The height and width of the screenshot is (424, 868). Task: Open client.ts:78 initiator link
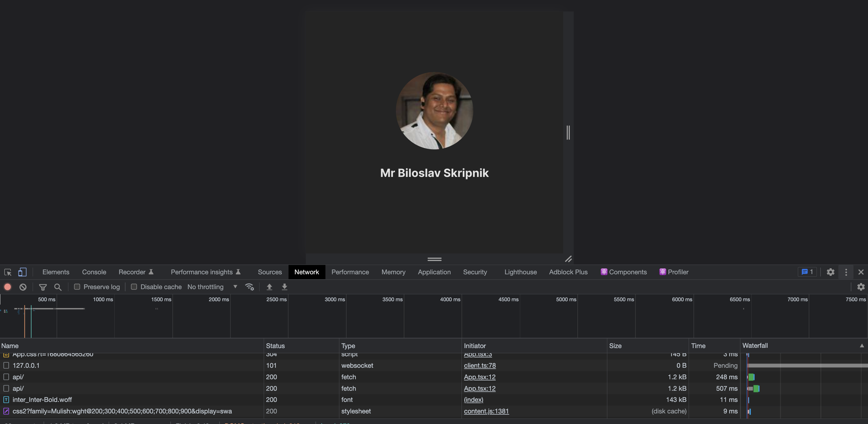click(x=480, y=365)
